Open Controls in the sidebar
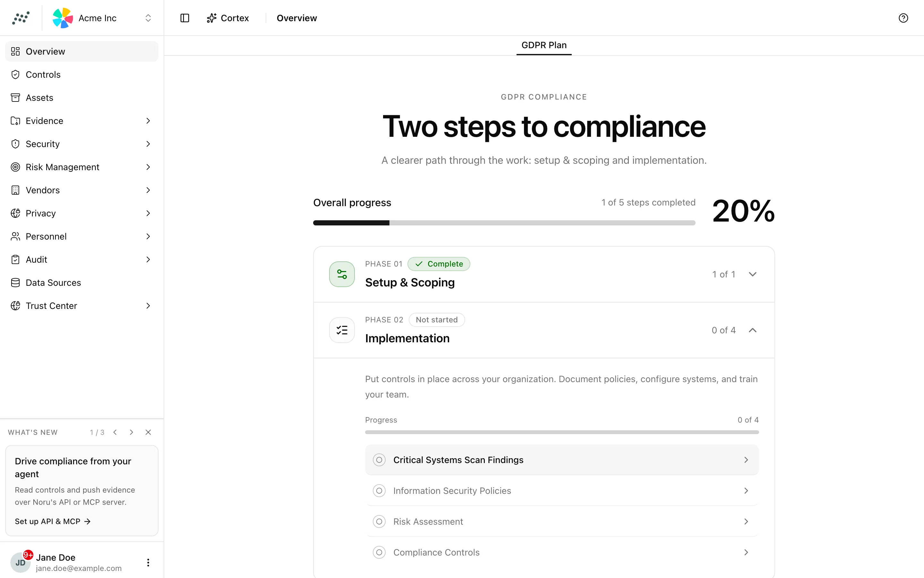This screenshot has height=578, width=924. point(82,74)
